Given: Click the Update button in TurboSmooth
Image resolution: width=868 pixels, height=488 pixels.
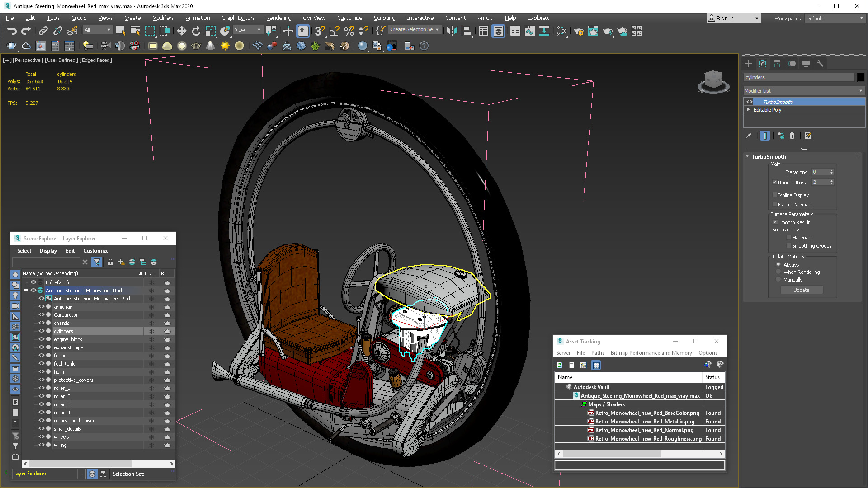Looking at the screenshot, I should pos(801,290).
